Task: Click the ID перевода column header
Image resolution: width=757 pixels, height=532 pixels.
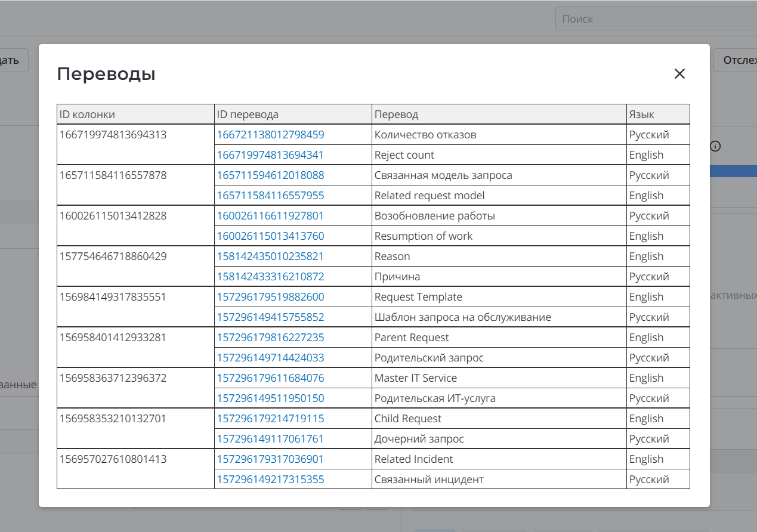Action: [x=248, y=115]
